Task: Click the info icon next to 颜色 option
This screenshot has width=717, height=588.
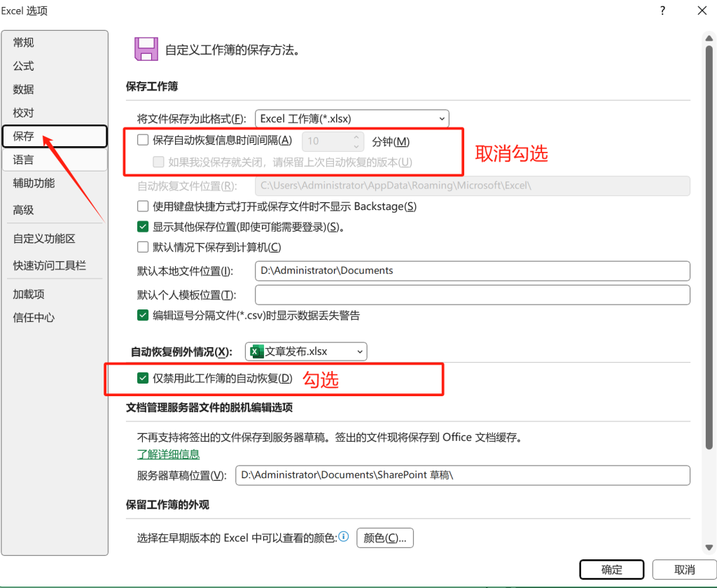Action: 343,536
